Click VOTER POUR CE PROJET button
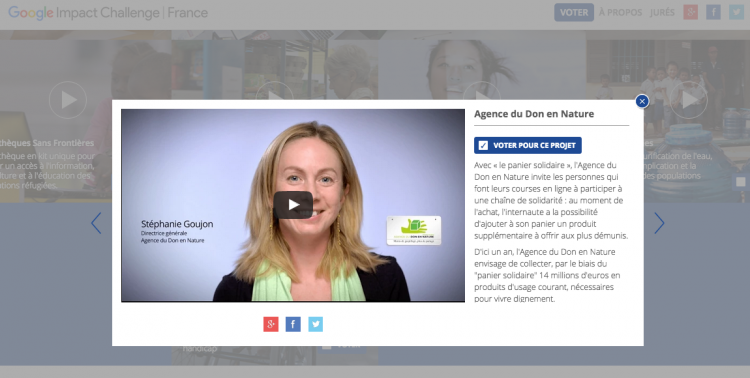The width and height of the screenshot is (750, 378). 528,145
